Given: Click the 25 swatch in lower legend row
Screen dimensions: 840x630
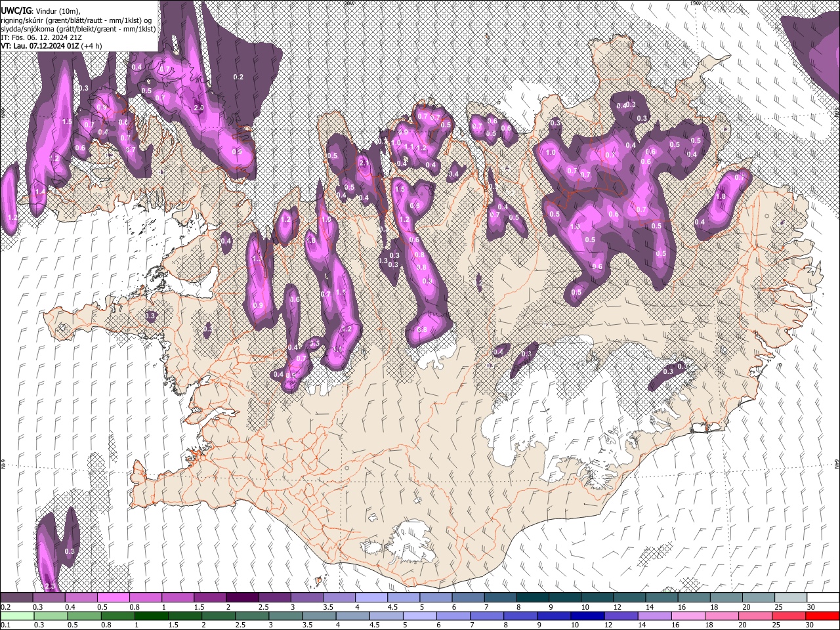Looking at the screenshot, I should coord(788,616).
